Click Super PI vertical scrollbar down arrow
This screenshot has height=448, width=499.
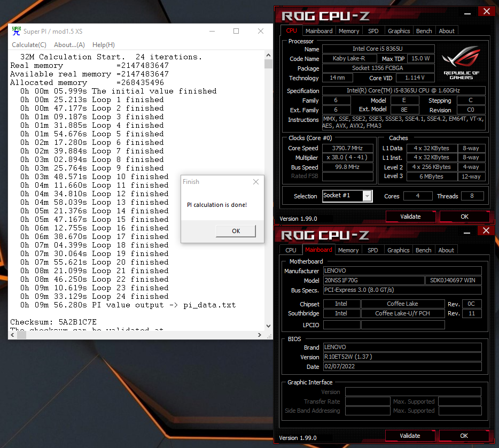pyautogui.click(x=268, y=326)
